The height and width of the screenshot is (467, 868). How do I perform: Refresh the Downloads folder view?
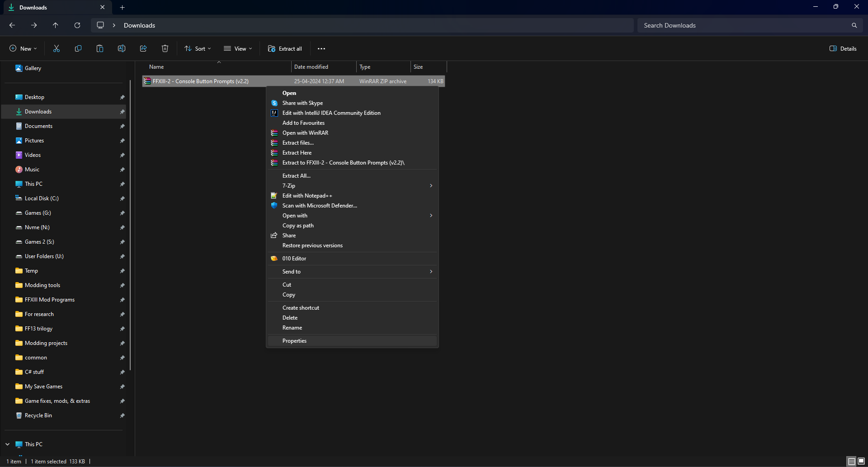77,25
